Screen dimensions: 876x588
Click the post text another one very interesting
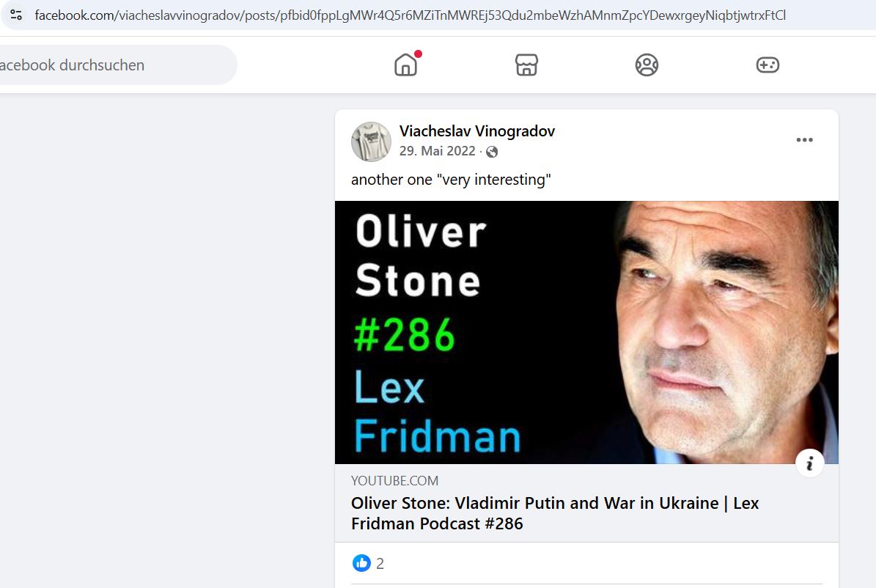click(451, 180)
